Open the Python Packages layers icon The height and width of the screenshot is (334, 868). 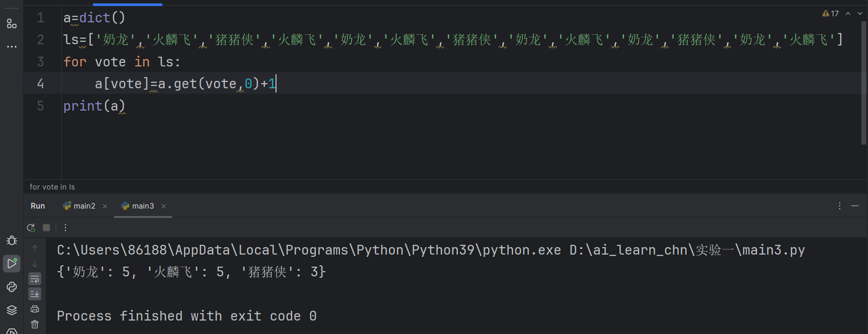click(x=12, y=310)
